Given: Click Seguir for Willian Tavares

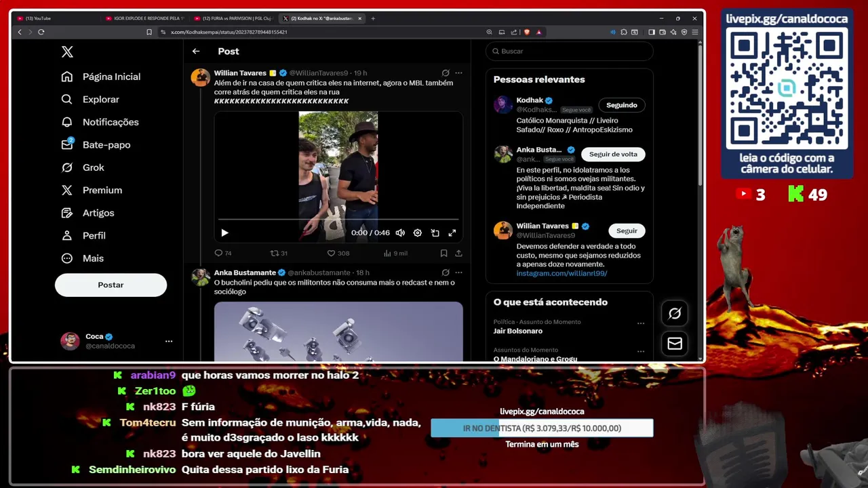Looking at the screenshot, I should pos(627,230).
